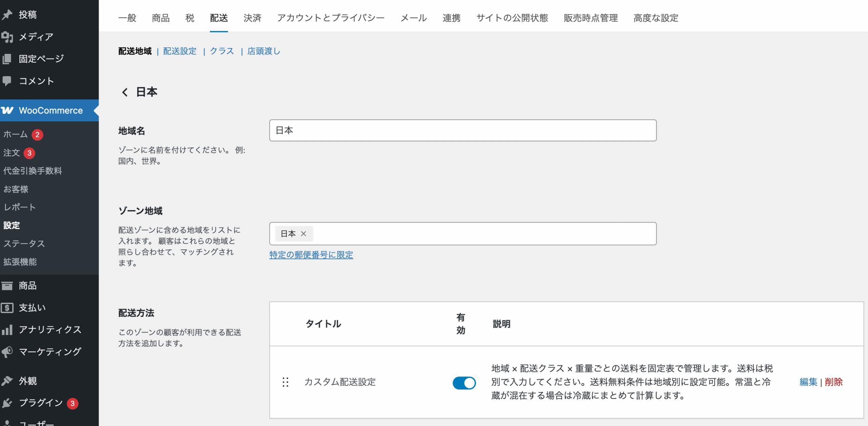
Task: Switch to the 決済 tab
Action: click(x=252, y=18)
